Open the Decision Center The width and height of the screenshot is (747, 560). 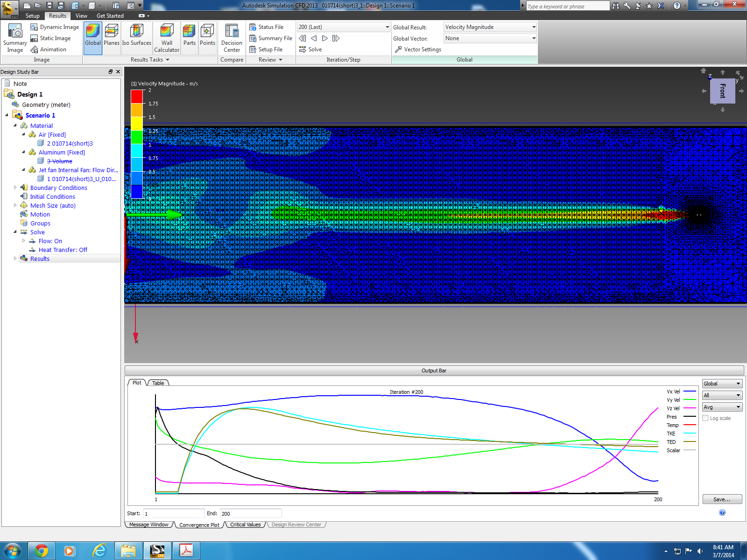[x=232, y=38]
